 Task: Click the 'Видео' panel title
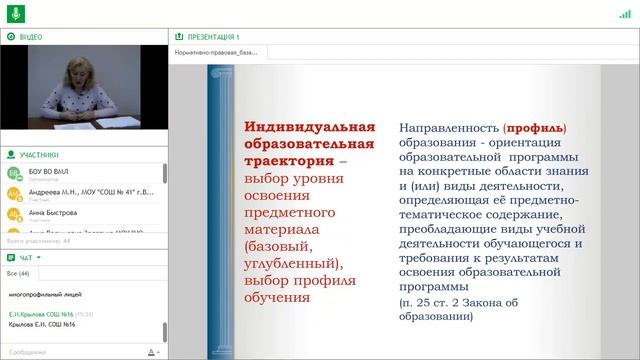click(31, 37)
